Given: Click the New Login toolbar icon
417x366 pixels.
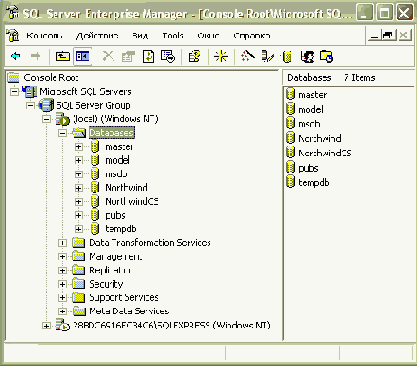Looking at the screenshot, I should [307, 56].
